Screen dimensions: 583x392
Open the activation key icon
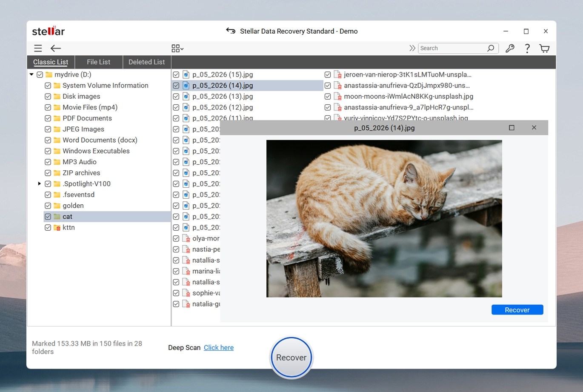click(510, 48)
